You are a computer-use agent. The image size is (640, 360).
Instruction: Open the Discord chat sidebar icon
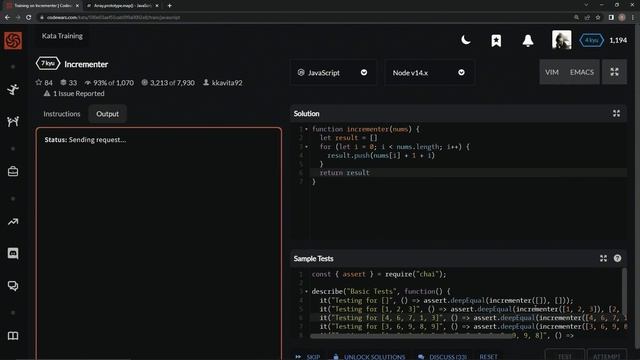tap(13, 253)
